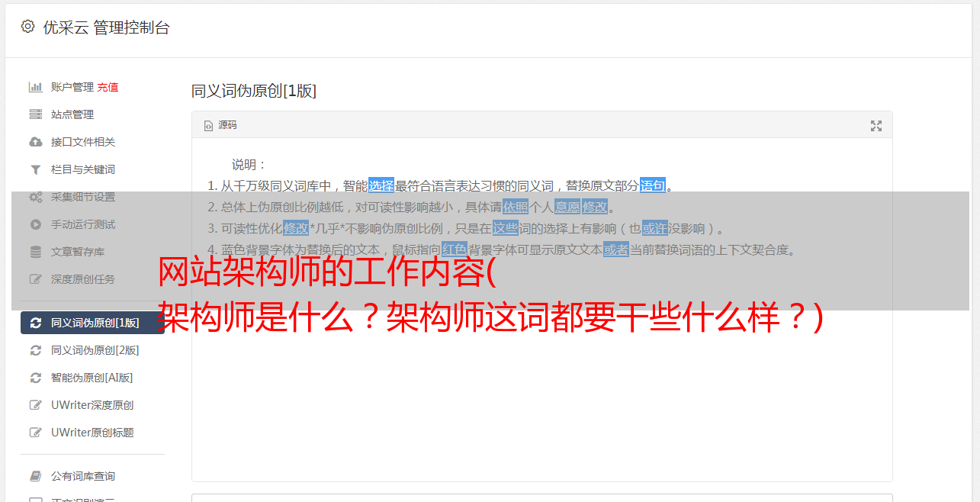This screenshot has height=502, width=980.
Task: Expand editor to fullscreen via arrows icon
Action: coord(876,126)
